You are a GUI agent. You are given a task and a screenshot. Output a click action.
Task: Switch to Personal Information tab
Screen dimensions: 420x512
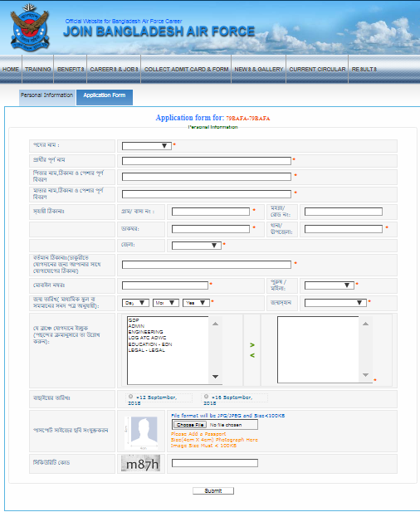click(46, 97)
